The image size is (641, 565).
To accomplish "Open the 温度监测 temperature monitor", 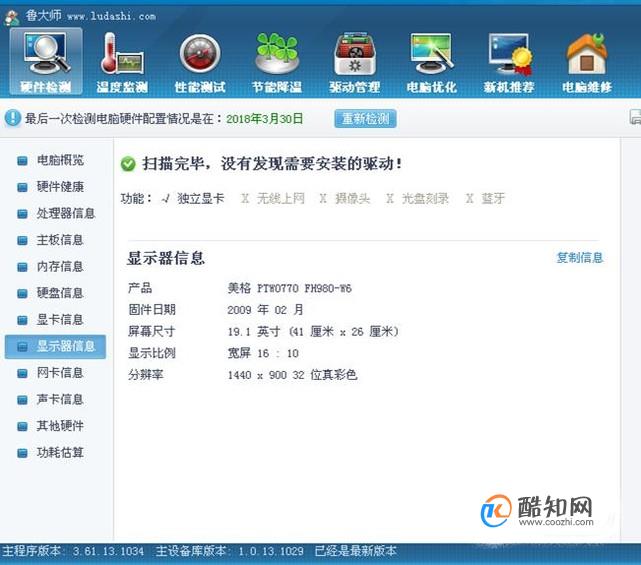I will coord(122,62).
